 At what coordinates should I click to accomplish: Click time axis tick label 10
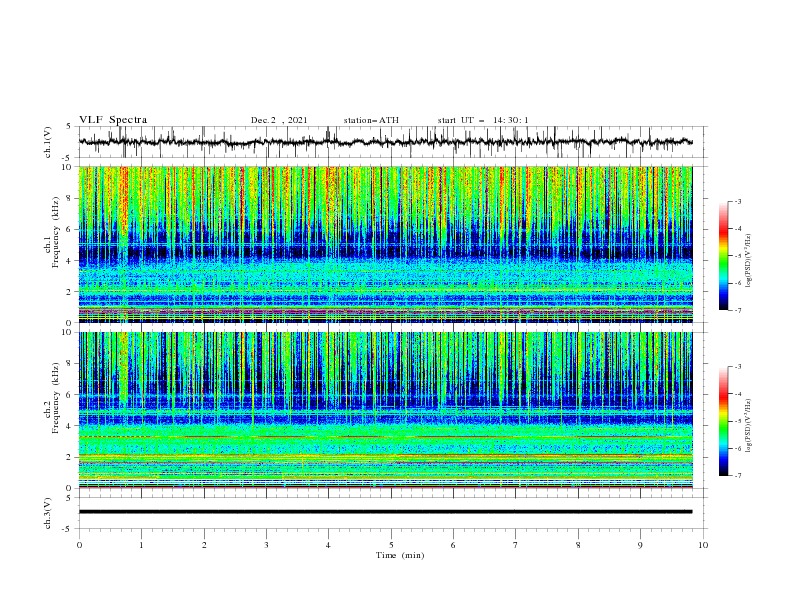(703, 545)
